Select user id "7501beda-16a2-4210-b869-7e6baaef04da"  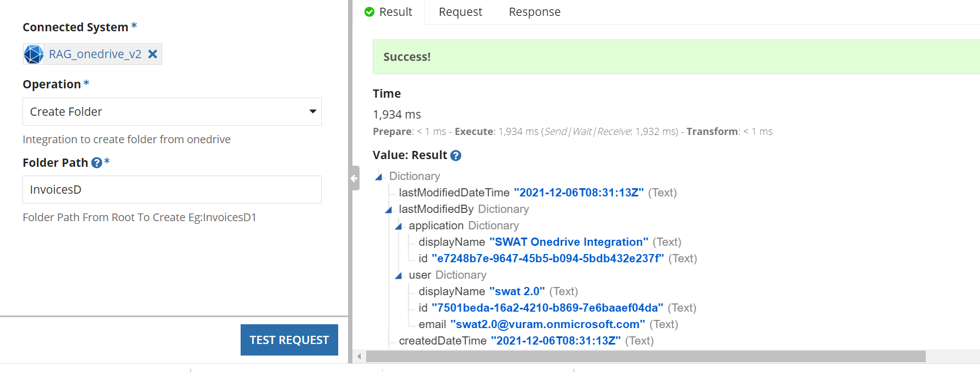(x=548, y=308)
